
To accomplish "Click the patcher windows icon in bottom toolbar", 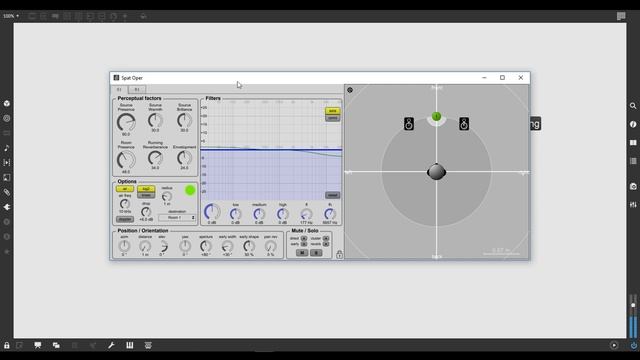I will [56, 345].
